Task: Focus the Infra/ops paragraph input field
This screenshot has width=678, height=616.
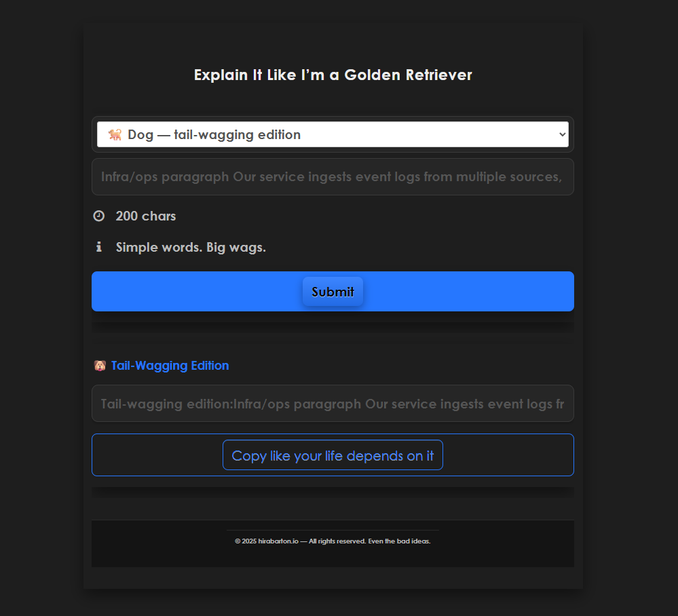Action: (333, 177)
